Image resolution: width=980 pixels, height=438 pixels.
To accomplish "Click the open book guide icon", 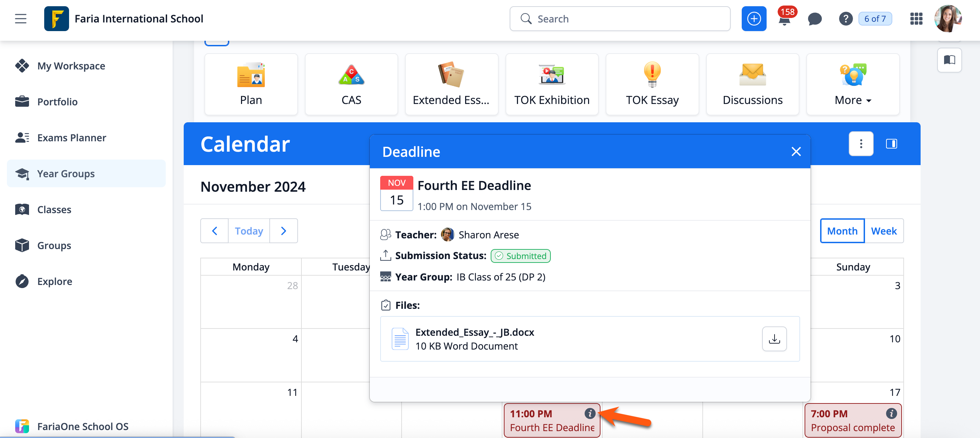I will click(949, 60).
